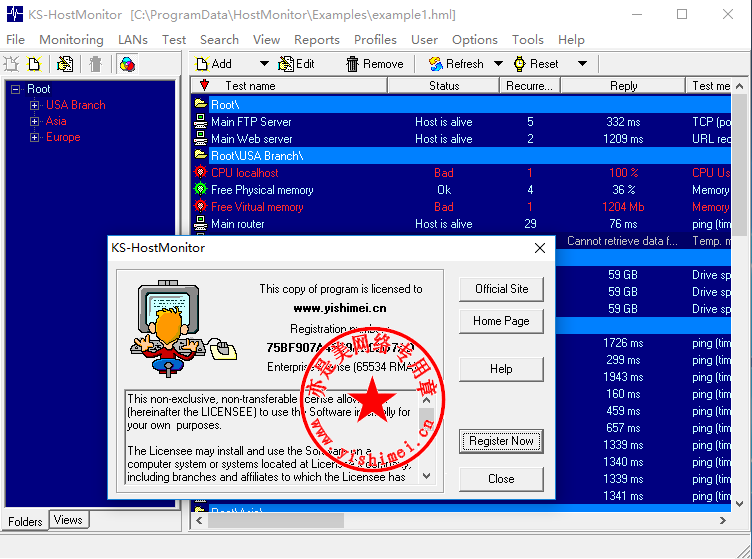Select the Asia folder in the tree
Image resolution: width=752 pixels, height=559 pixels.
tap(56, 121)
